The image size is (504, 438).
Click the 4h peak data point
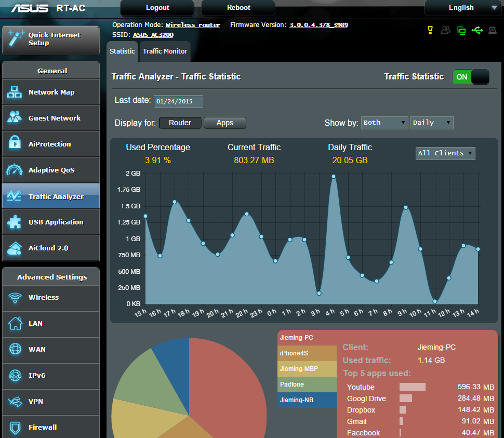tap(334, 177)
